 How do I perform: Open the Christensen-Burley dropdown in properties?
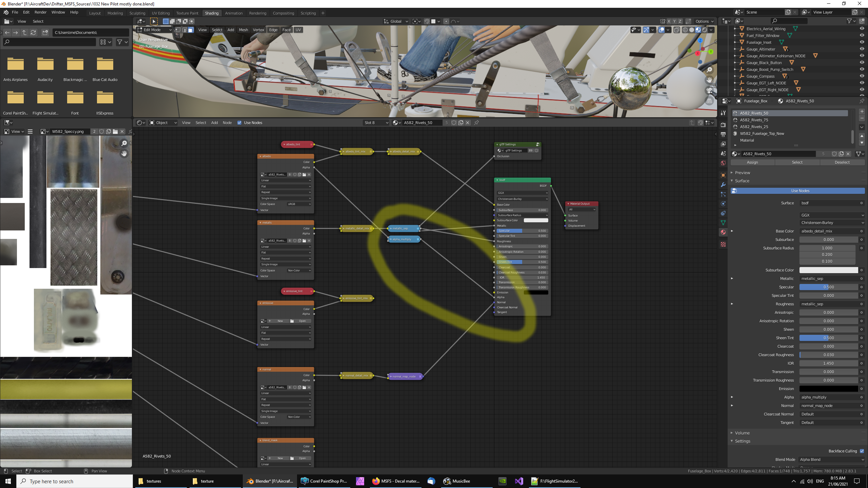(x=832, y=223)
